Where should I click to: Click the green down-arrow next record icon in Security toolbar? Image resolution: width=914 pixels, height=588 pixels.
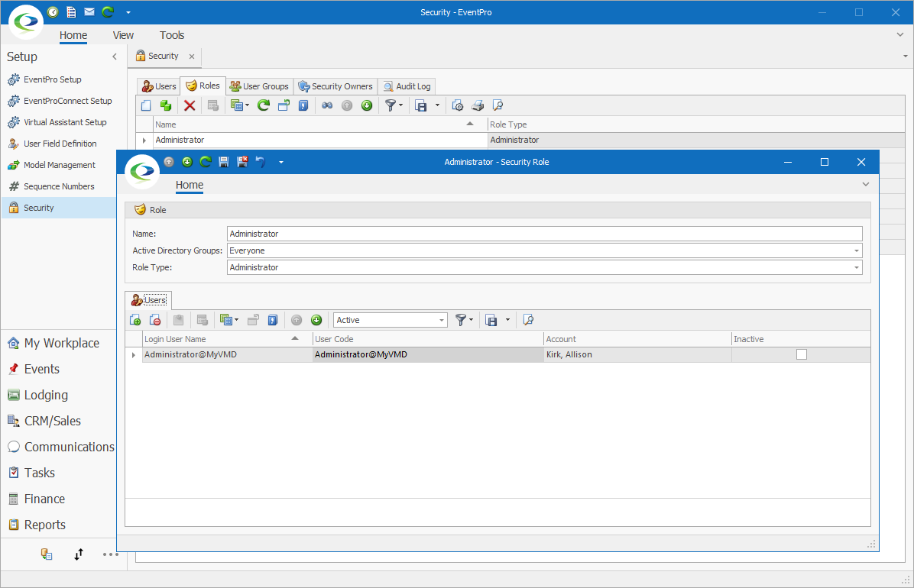(x=367, y=105)
